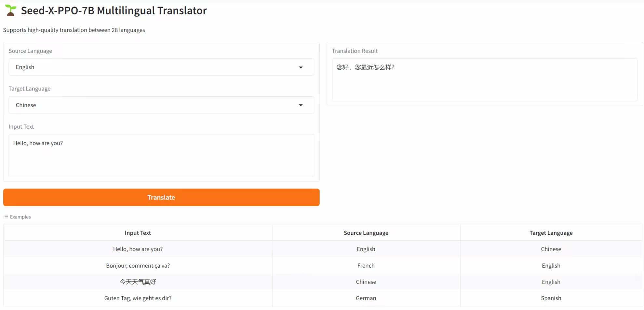The width and height of the screenshot is (644, 310).
Task: Click the Source Language column header in examples
Action: pos(366,233)
